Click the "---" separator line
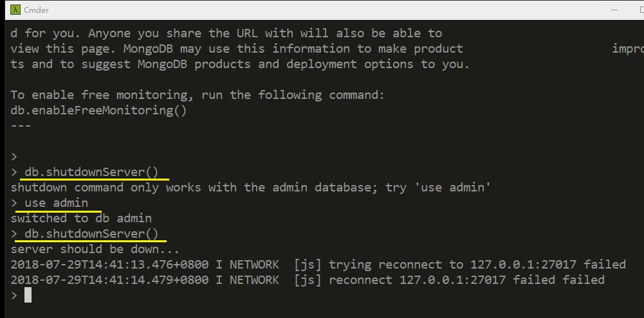The image size is (644, 318). pyautogui.click(x=21, y=125)
